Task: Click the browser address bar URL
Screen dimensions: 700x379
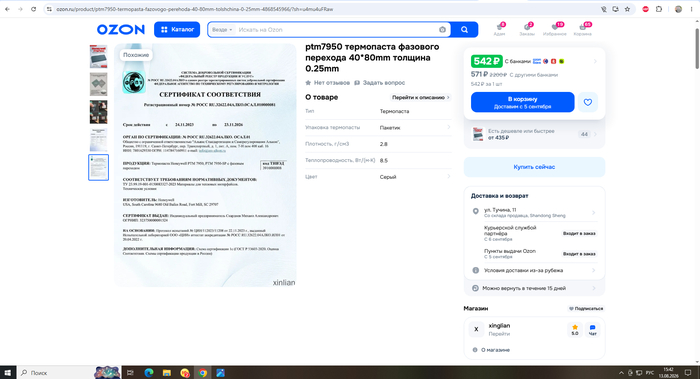Action: (x=195, y=9)
